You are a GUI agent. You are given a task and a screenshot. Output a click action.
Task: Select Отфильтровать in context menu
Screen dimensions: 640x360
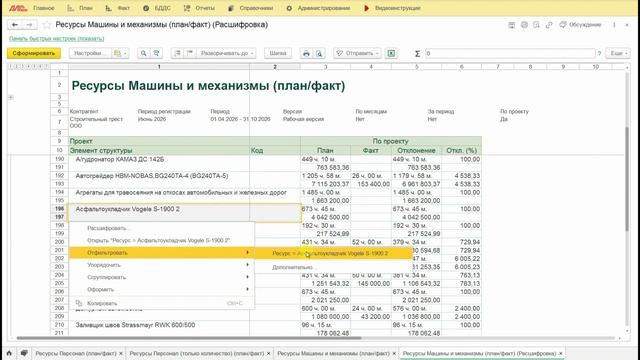pos(162,253)
